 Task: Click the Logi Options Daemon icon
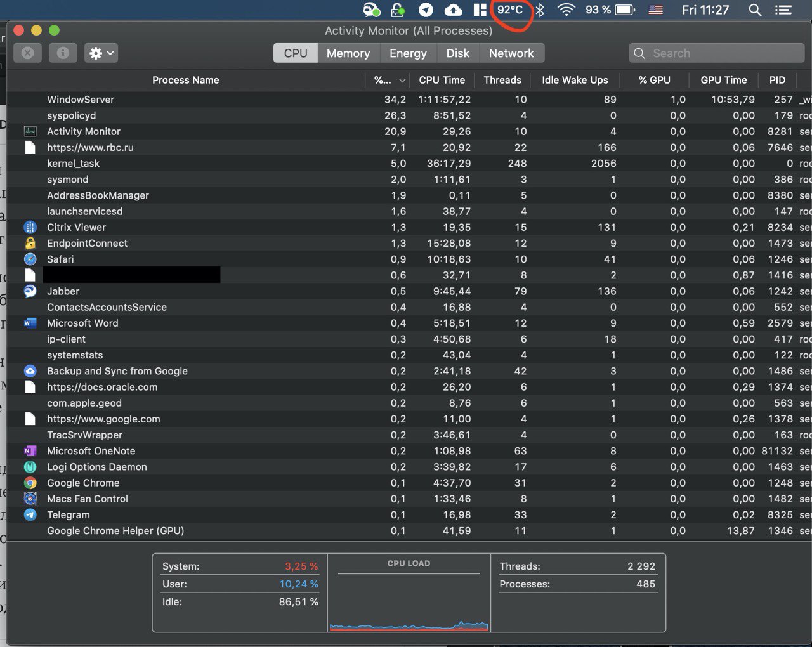(x=30, y=467)
